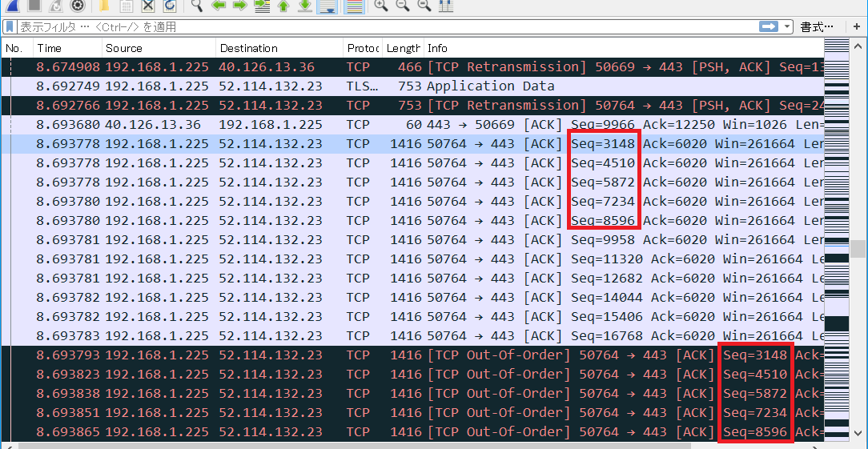The image size is (868, 449).
Task: Select the TLS Application Data packet at 8.692749
Action: click(x=412, y=86)
